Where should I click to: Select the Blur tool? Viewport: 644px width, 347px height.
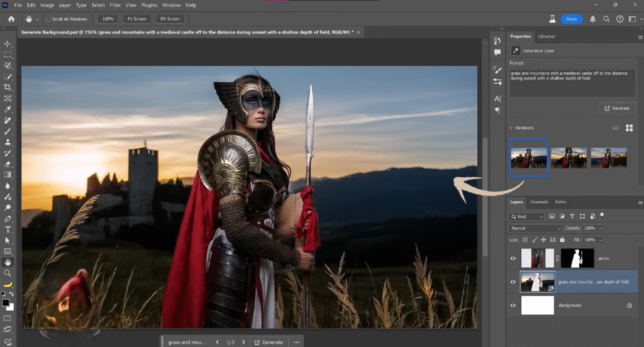pos(8,186)
